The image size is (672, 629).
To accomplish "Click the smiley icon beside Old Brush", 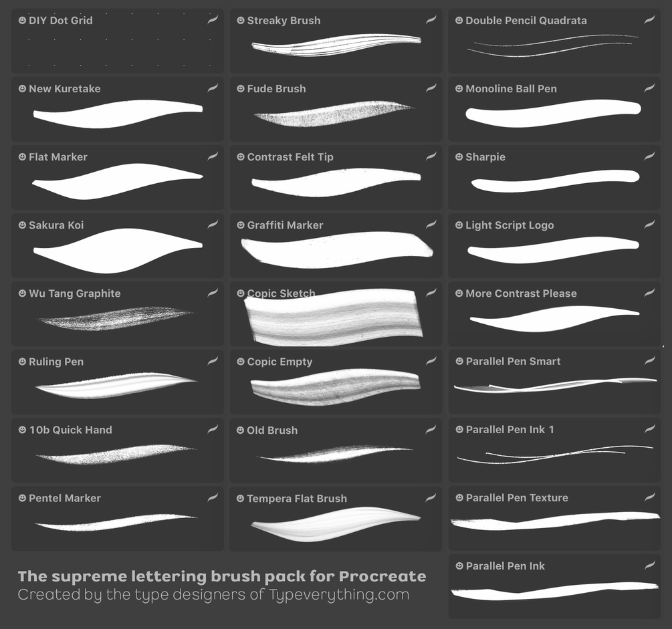I will (x=241, y=430).
